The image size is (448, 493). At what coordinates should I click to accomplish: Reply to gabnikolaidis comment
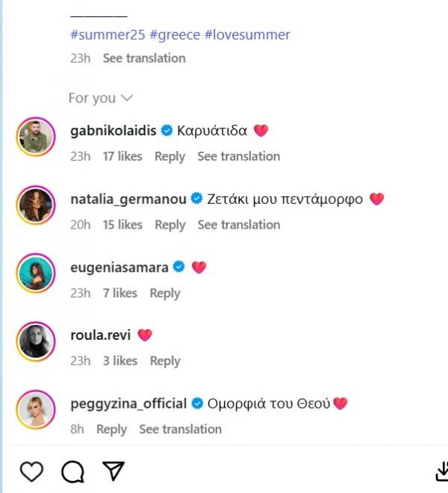pos(169,156)
